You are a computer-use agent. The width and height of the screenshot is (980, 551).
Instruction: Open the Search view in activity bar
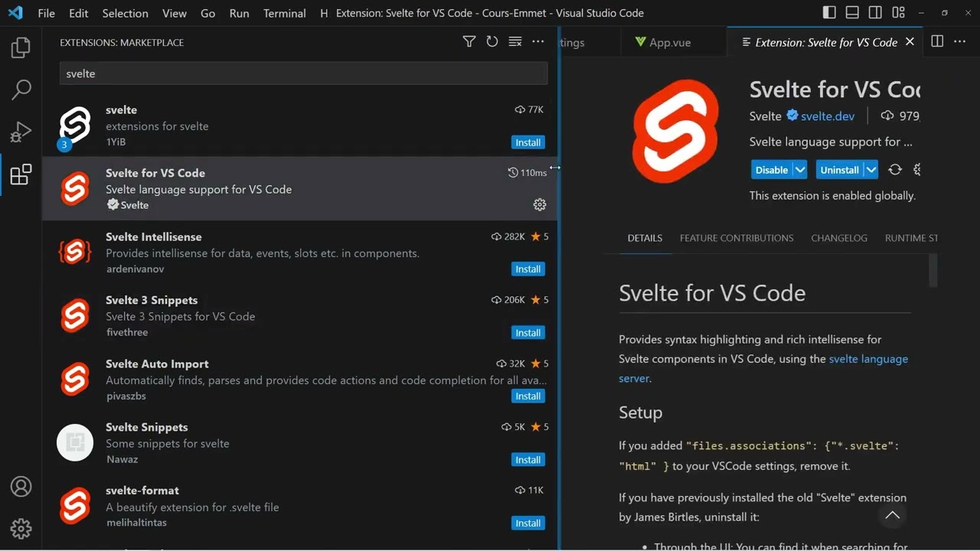click(x=21, y=90)
